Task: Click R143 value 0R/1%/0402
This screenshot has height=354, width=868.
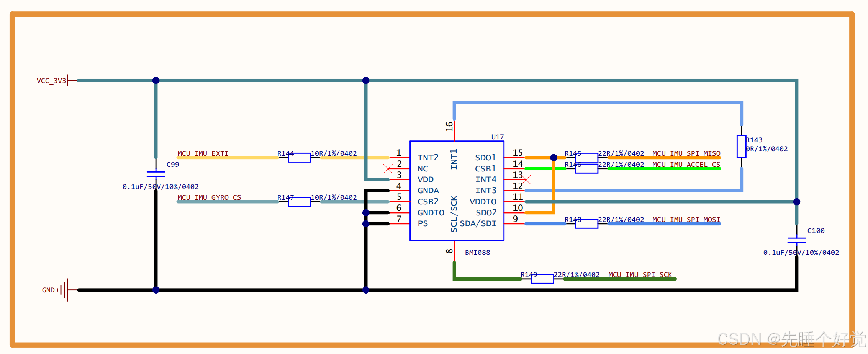Action: pyautogui.click(x=766, y=149)
